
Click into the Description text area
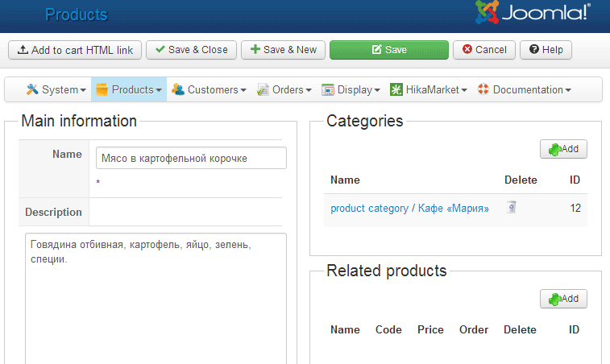[156, 299]
